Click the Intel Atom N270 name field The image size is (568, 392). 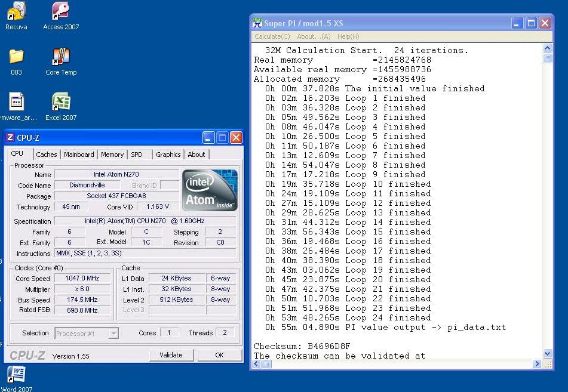point(116,174)
